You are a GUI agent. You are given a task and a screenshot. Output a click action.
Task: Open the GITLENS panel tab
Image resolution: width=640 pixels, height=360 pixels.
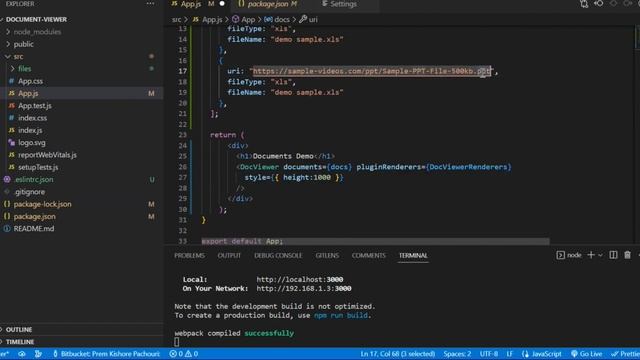point(327,256)
